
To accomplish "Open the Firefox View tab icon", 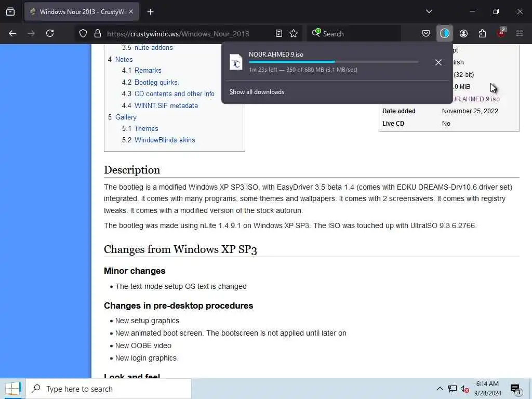I will click(x=10, y=11).
